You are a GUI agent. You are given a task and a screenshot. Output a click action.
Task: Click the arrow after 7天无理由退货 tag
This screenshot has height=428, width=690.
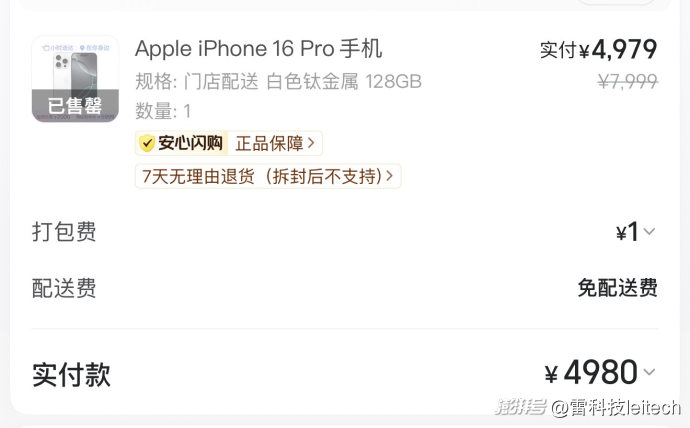[389, 176]
